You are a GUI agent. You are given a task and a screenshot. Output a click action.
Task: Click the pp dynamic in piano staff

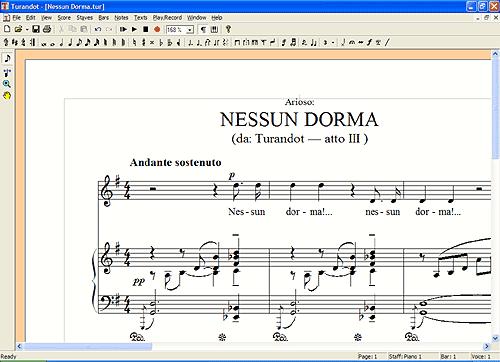pyautogui.click(x=139, y=282)
